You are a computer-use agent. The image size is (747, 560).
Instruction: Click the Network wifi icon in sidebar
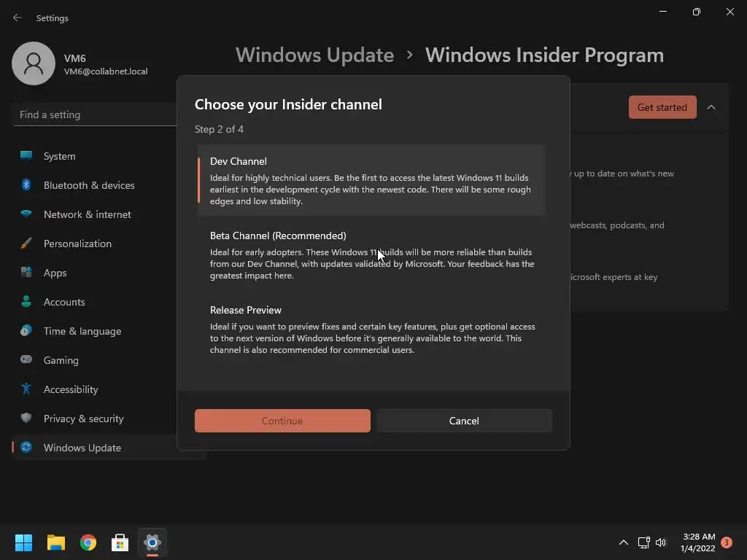coord(26,214)
